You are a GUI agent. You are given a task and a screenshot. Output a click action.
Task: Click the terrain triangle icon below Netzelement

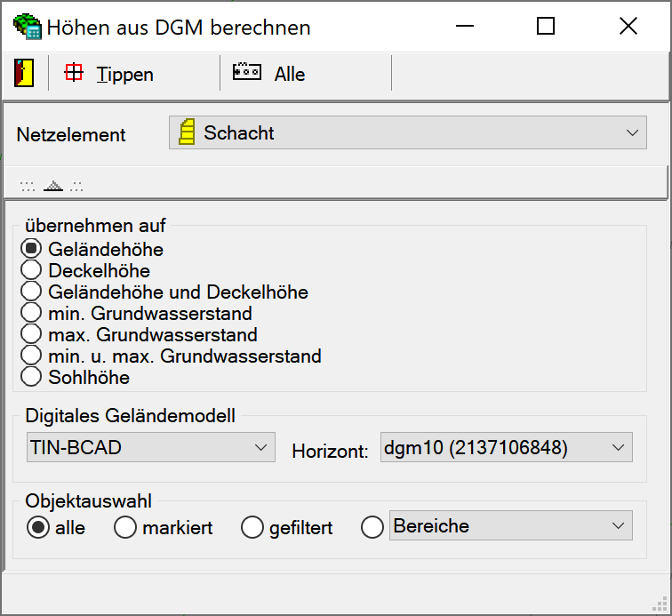point(54,186)
